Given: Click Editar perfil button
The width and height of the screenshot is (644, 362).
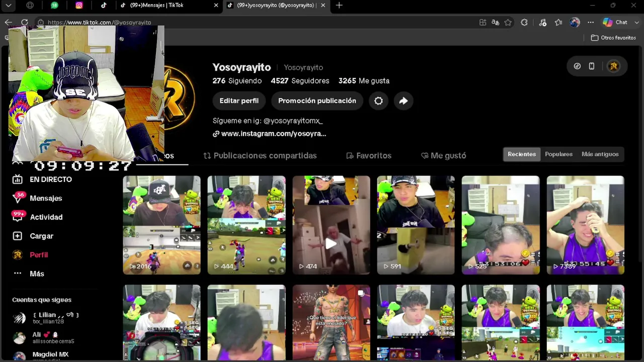Looking at the screenshot, I should [239, 101].
